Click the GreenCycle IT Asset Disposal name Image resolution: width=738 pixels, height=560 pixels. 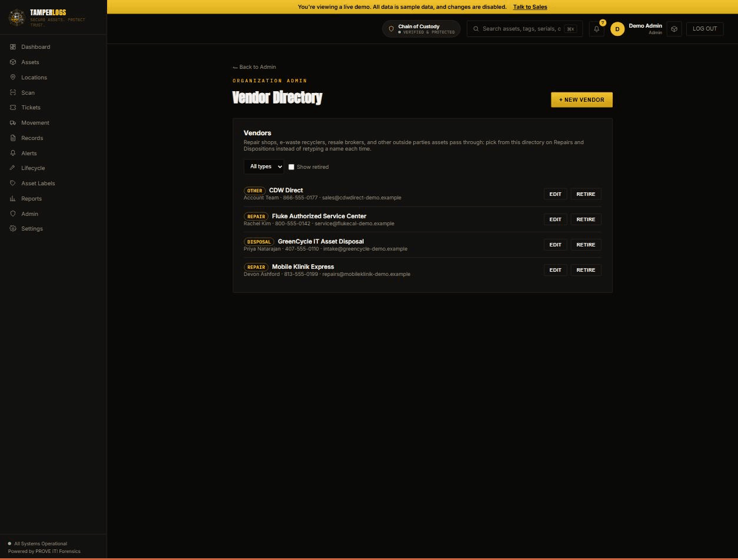pos(321,242)
